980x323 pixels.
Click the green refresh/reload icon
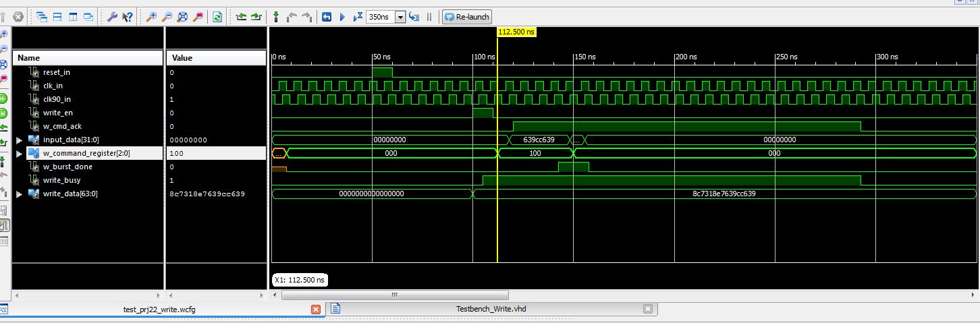[217, 16]
